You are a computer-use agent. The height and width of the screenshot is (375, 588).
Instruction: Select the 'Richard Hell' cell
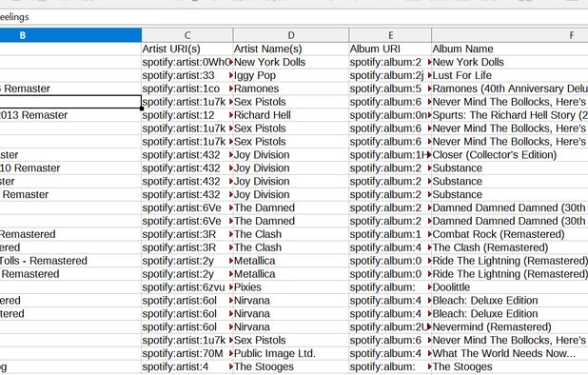(x=291, y=115)
